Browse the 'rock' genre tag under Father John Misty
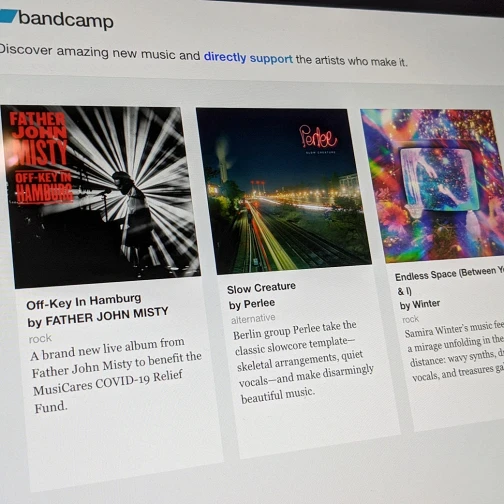Viewport: 504px width, 504px height. (40, 339)
